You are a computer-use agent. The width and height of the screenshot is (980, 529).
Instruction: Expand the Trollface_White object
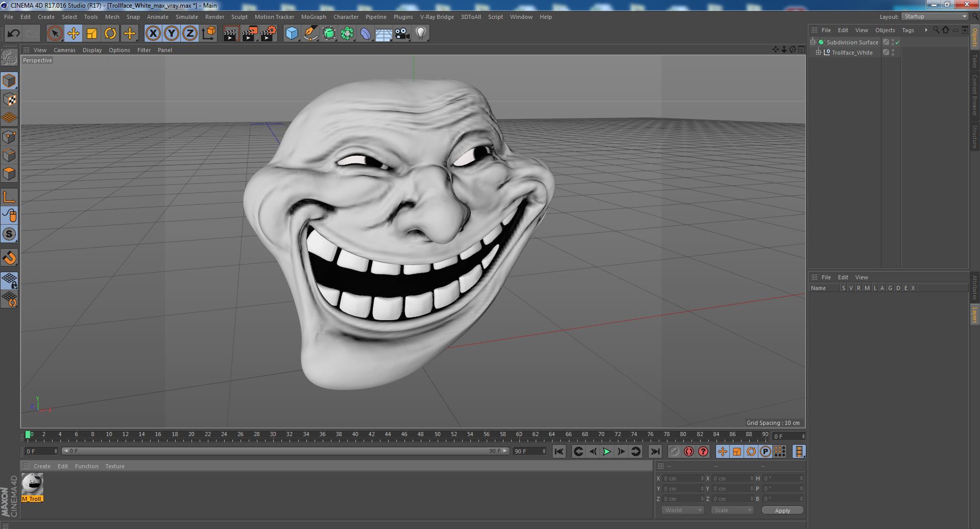[819, 53]
